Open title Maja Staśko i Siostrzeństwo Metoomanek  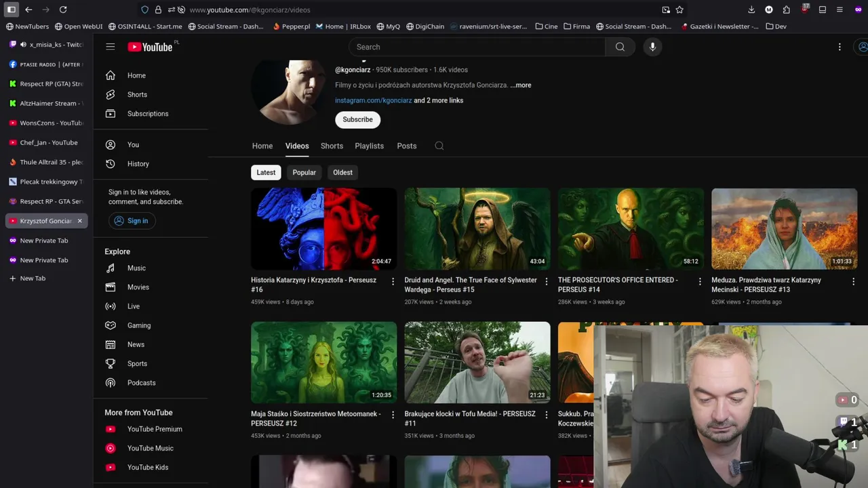pos(316,418)
